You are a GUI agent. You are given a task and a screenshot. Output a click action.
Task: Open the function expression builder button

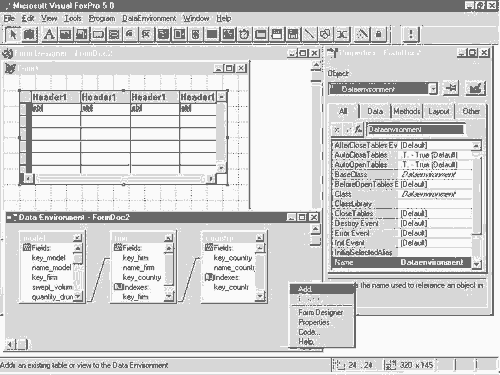[358, 129]
